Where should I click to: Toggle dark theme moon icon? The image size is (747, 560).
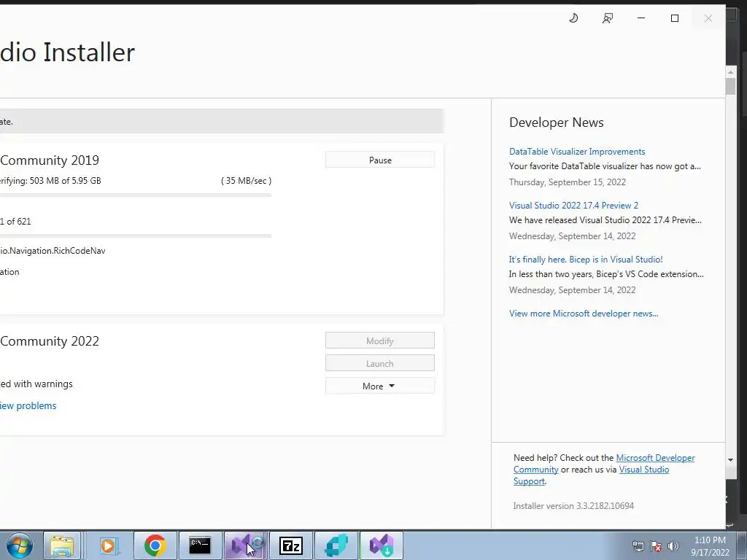pyautogui.click(x=573, y=18)
